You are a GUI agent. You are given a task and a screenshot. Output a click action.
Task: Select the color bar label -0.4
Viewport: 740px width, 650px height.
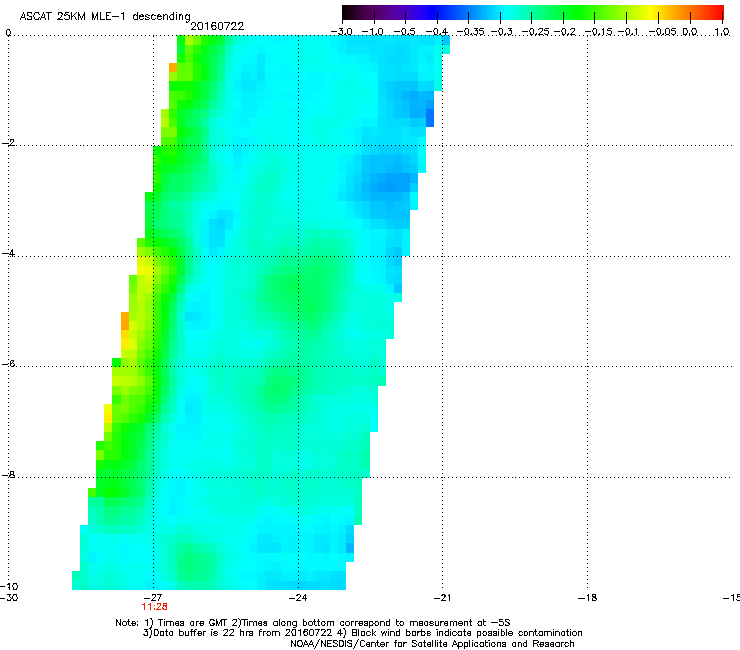click(x=437, y=32)
